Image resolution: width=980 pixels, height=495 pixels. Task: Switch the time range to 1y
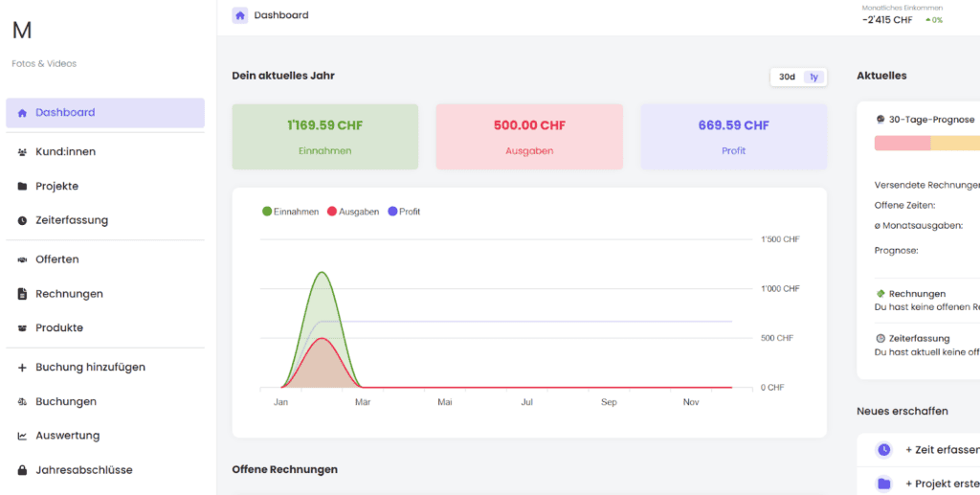coord(813,77)
